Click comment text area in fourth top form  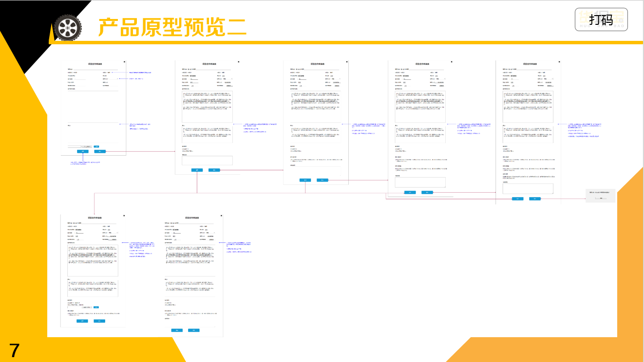[420, 182]
